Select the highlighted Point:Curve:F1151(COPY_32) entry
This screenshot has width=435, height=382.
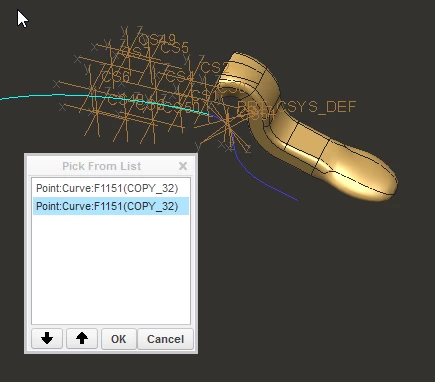(111, 206)
